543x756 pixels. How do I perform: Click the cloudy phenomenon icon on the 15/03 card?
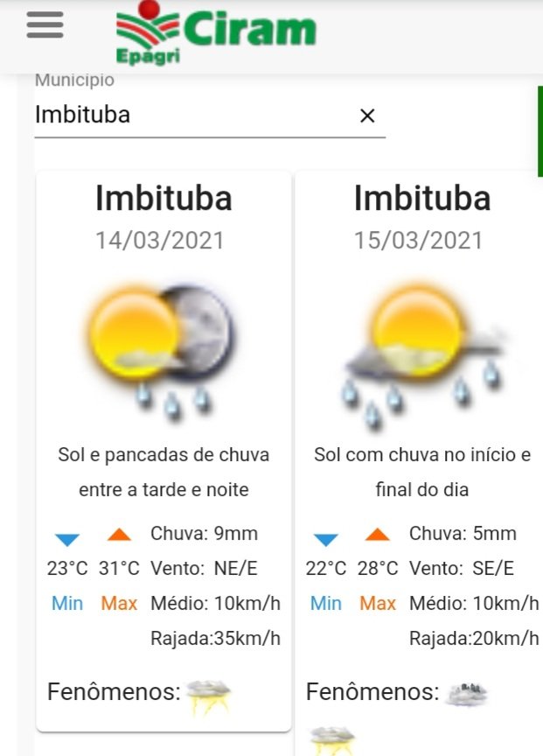[466, 694]
